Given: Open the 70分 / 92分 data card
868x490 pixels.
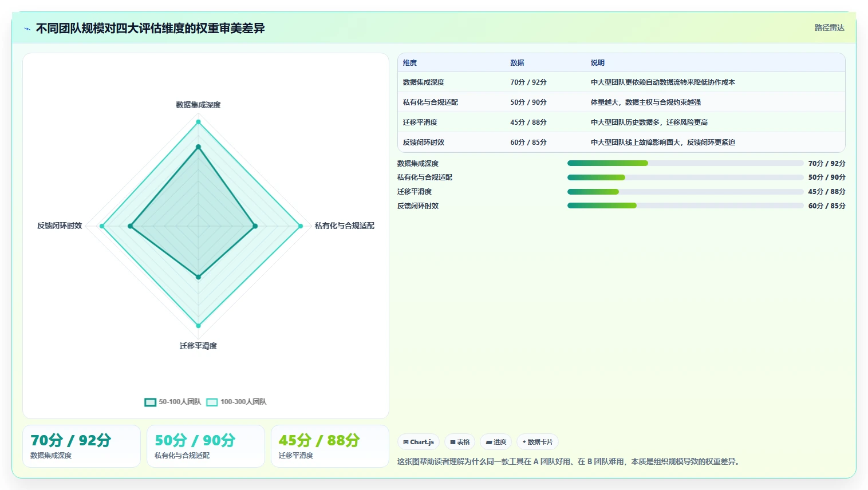Looking at the screenshot, I should [81, 446].
